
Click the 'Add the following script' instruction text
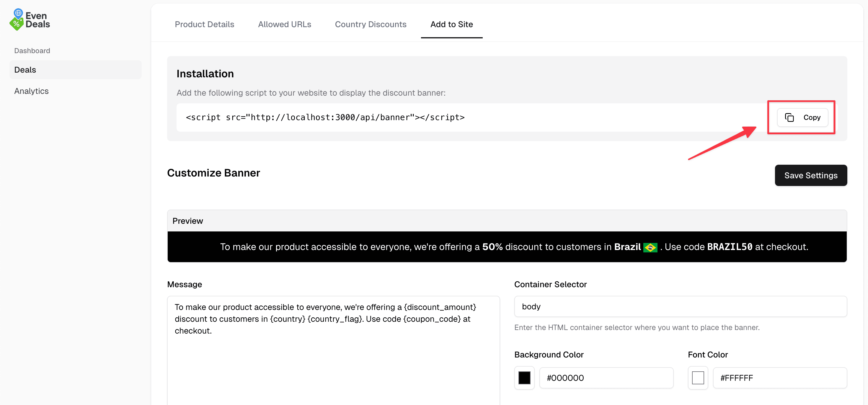(x=311, y=93)
